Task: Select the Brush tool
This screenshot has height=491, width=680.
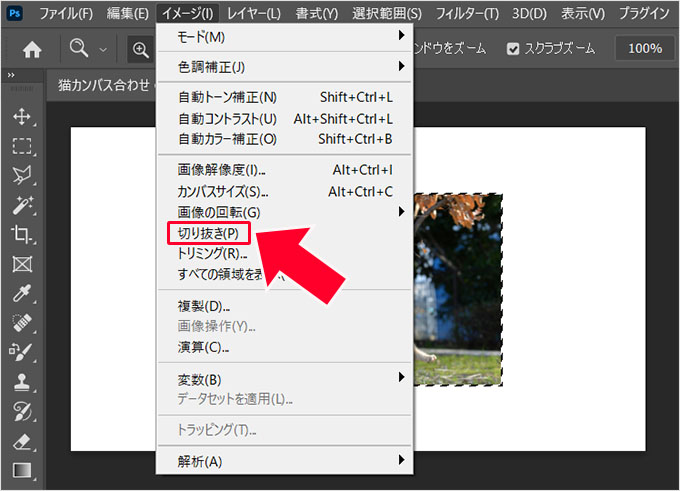Action: [22, 352]
